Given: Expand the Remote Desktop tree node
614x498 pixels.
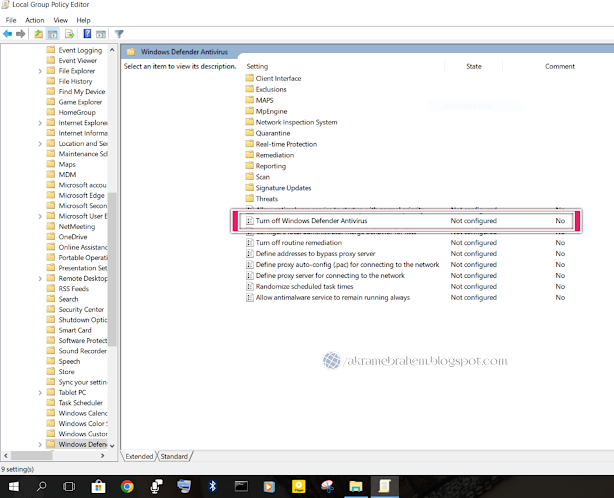Looking at the screenshot, I should pyautogui.click(x=40, y=278).
